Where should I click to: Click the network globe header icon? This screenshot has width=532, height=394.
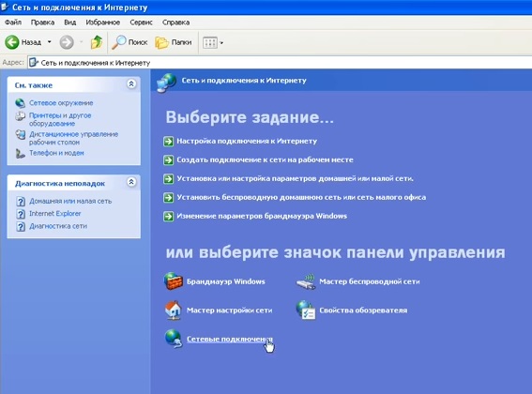pos(166,83)
